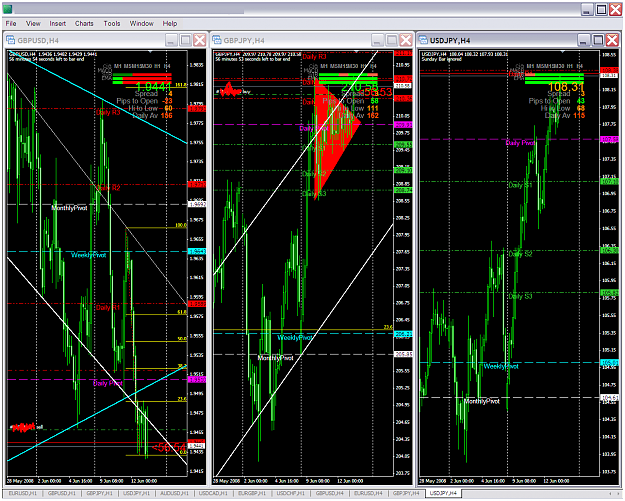
Task: Minimize the GBPUSD,H4 chart window
Action: coord(171,40)
